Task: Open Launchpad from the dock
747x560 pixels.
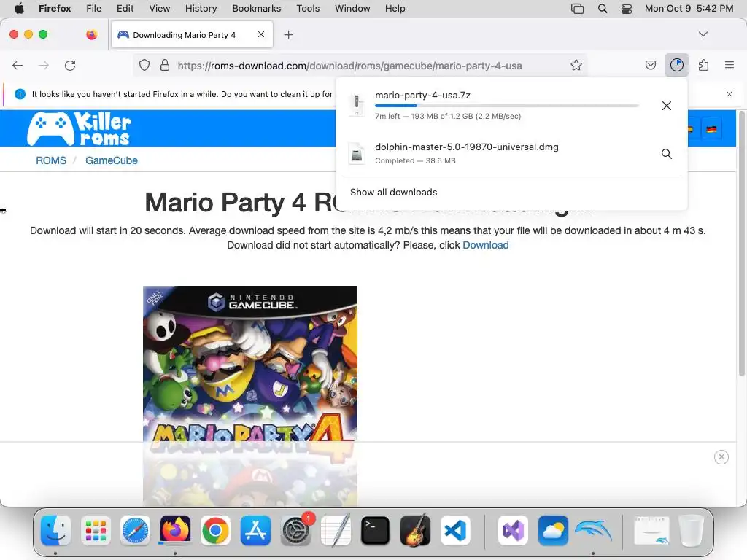Action: pos(96,530)
